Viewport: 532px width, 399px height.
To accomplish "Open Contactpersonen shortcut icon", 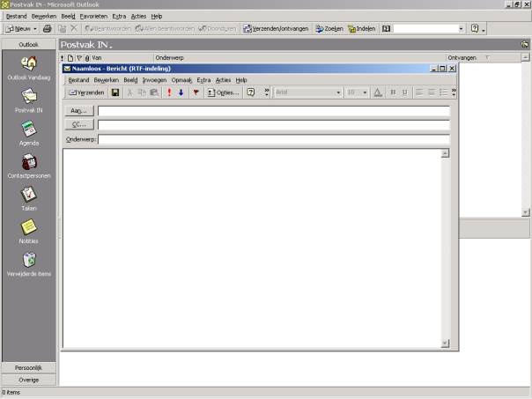I will [x=29, y=162].
